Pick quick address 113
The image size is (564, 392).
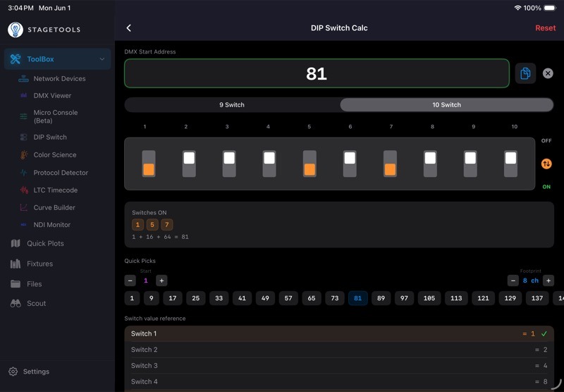(x=456, y=298)
